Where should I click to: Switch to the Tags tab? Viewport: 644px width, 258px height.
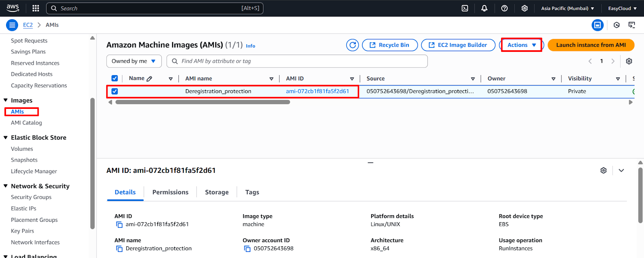pyautogui.click(x=252, y=192)
